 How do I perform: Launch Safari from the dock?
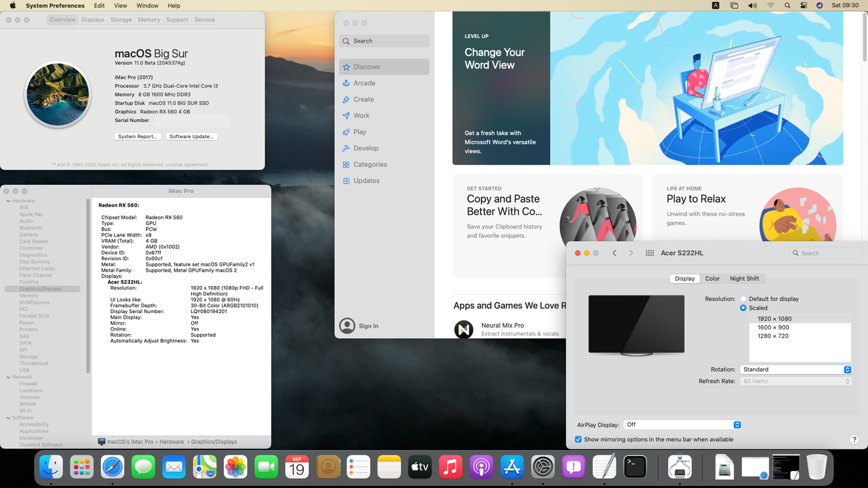coord(113,466)
